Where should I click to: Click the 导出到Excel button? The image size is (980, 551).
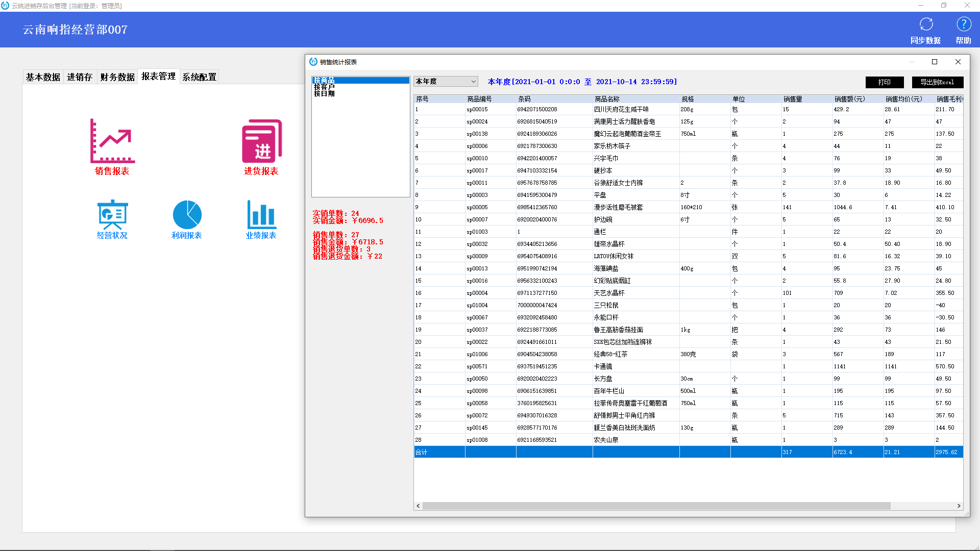[937, 82]
